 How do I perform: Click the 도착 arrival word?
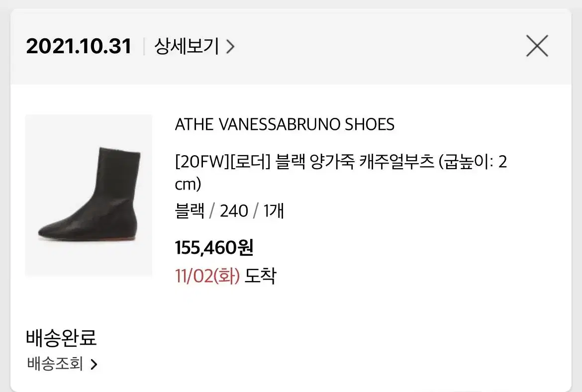click(261, 276)
